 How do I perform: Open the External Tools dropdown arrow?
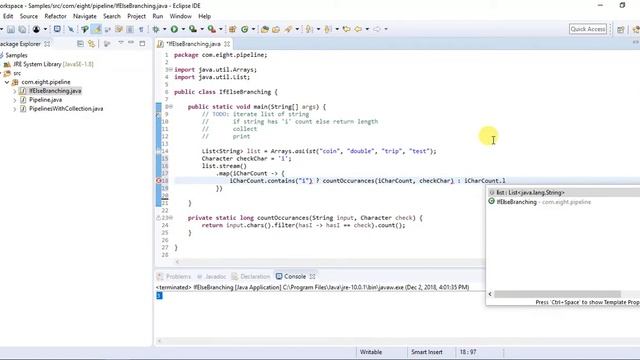coord(220,29)
